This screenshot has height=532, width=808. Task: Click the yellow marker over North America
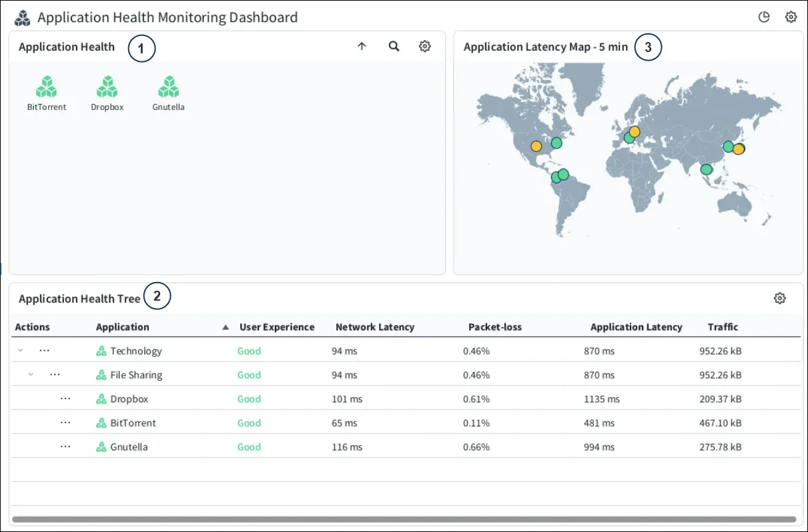(x=536, y=146)
